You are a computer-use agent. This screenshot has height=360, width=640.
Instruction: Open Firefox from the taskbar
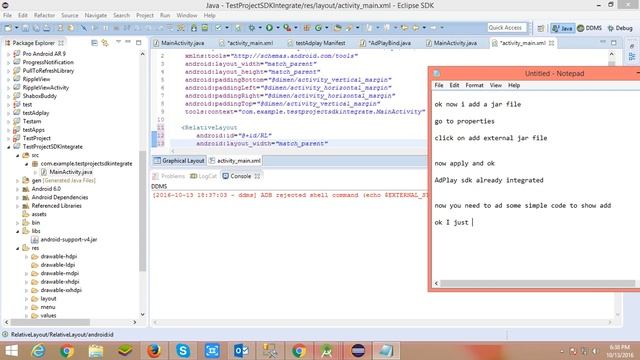pos(154,351)
